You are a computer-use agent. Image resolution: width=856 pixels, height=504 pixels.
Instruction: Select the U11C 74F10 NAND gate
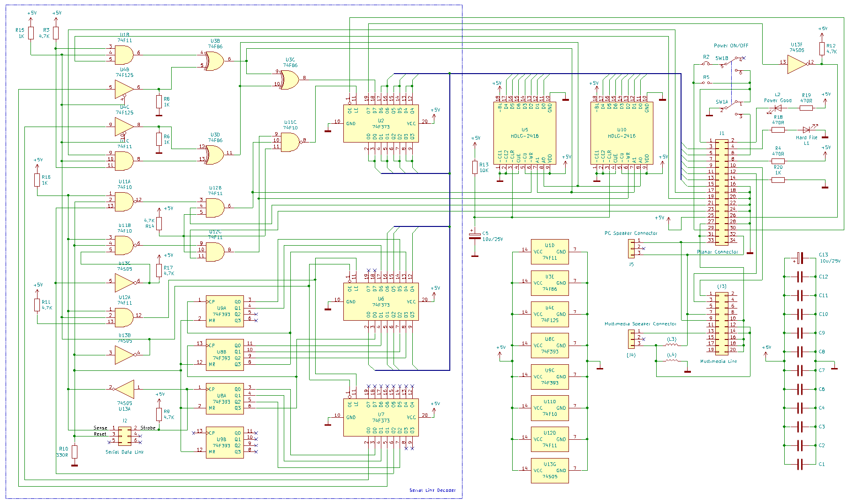tap(290, 142)
